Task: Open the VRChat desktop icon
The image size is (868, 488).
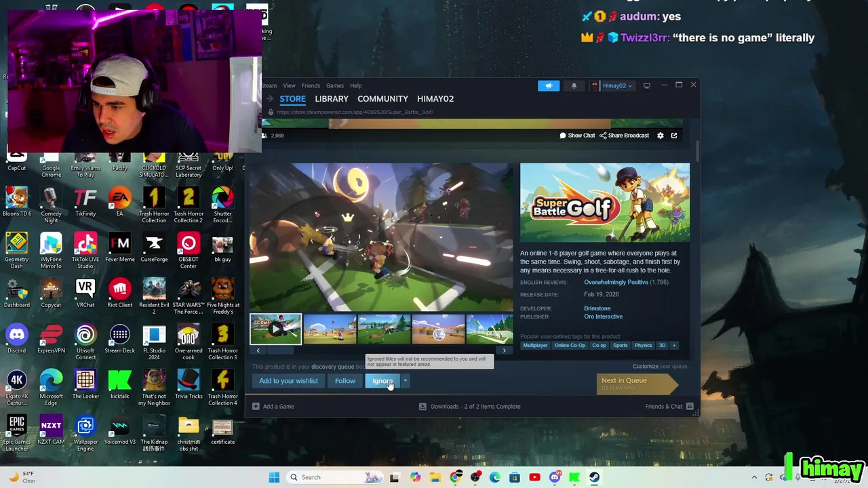Action: click(x=85, y=293)
